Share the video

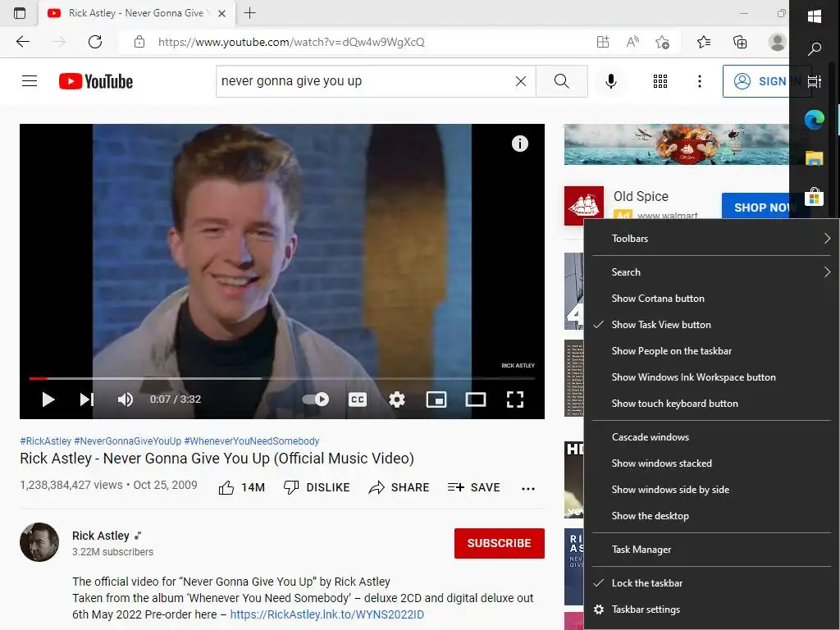(x=399, y=487)
